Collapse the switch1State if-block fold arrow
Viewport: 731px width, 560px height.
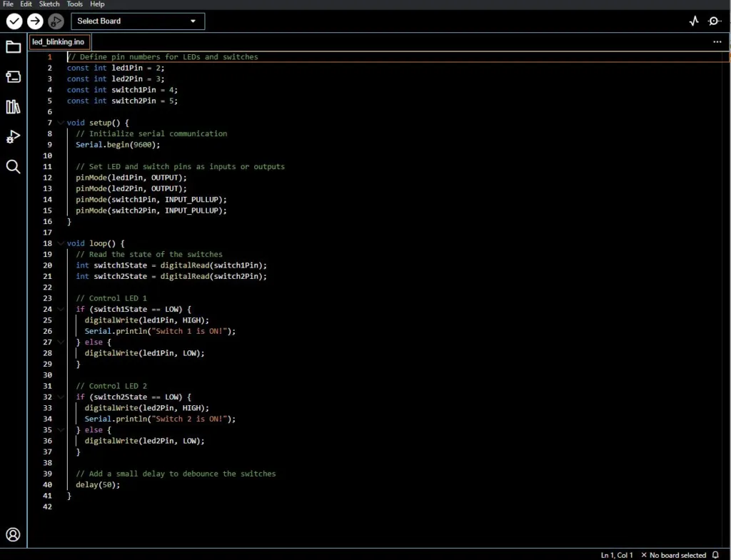point(61,309)
